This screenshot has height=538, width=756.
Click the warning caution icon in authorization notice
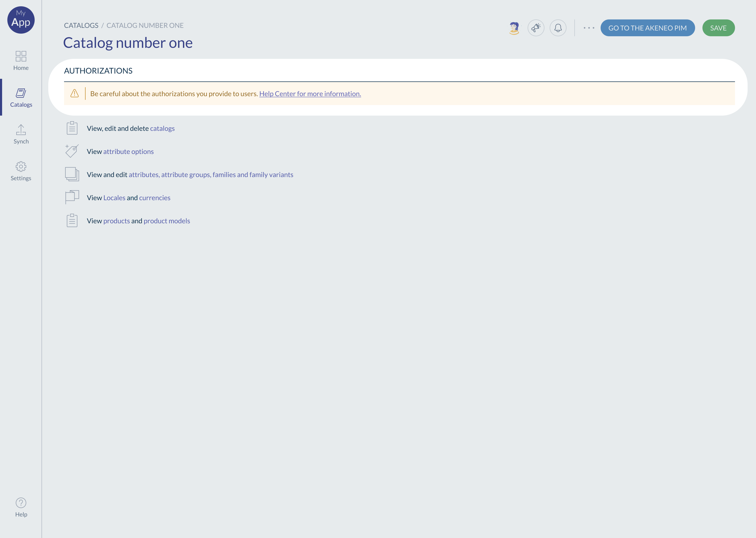74,94
